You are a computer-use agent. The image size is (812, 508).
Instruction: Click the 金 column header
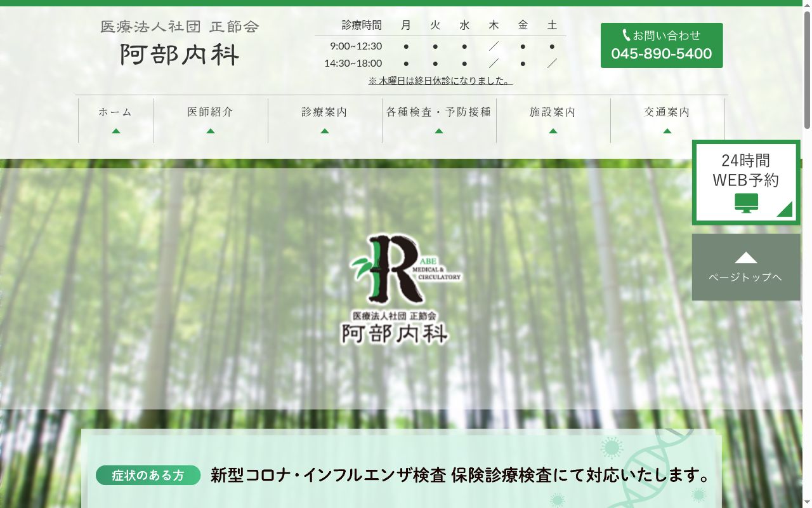coord(523,25)
